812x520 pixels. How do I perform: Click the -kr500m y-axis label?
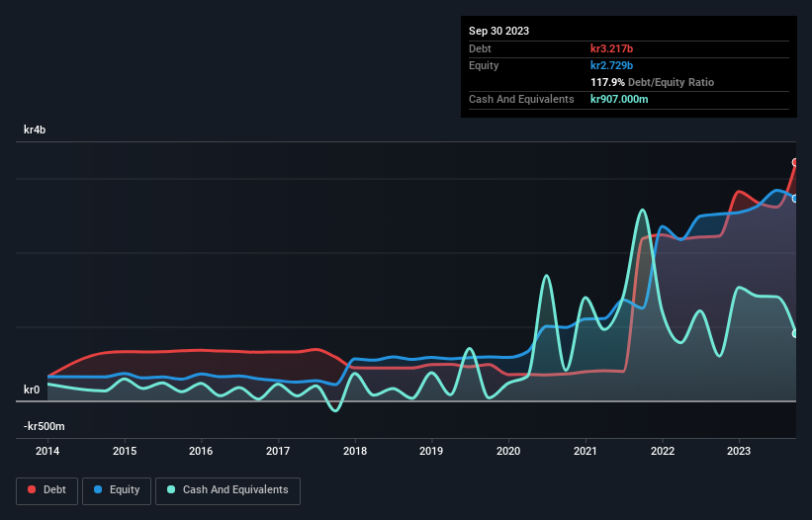pos(45,426)
